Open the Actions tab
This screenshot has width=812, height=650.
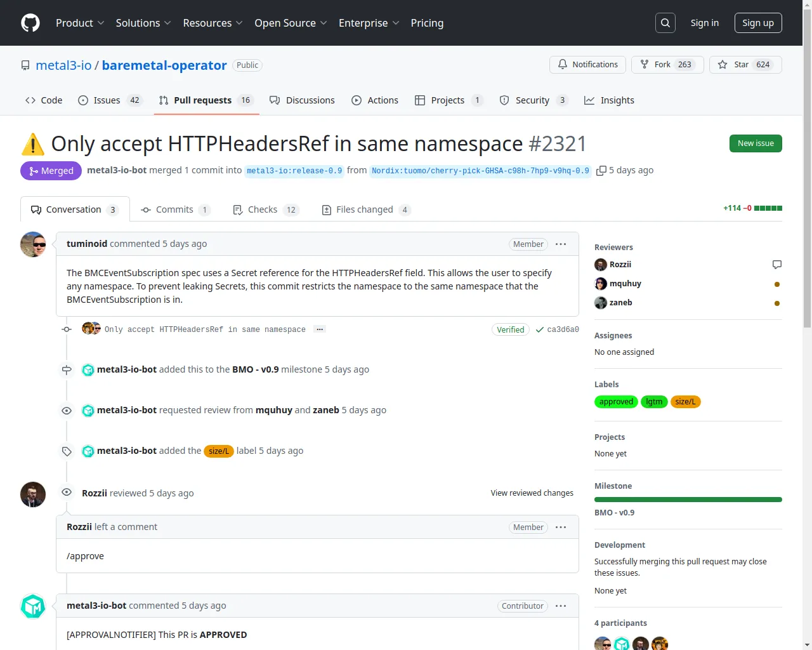tap(375, 100)
